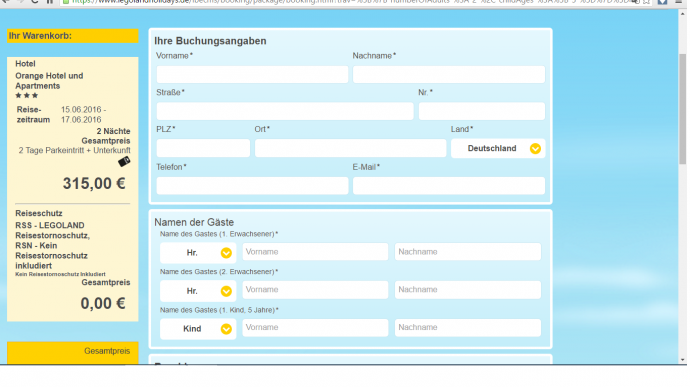Click the RSS - LEGOLAND Reisestornoschutz text
Image resolution: width=690 pixels, height=387 pixels.
(x=52, y=230)
